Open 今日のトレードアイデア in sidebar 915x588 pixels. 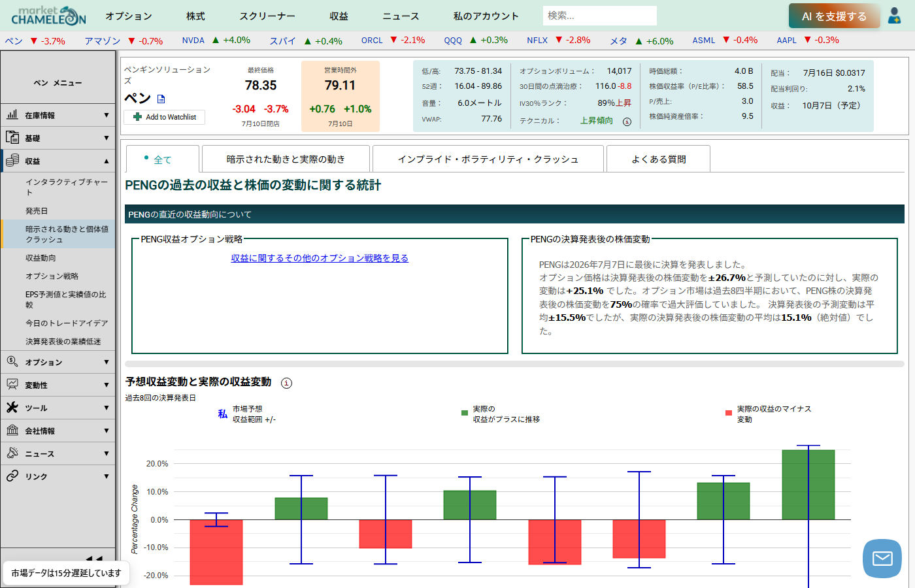click(67, 323)
